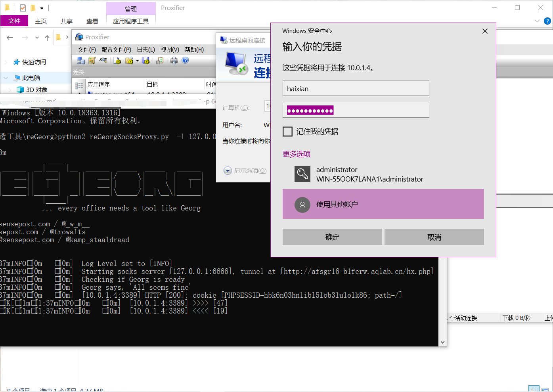The height and width of the screenshot is (392, 553).
Task: Click connections list view icon left of 应用程序
Action: [79, 85]
